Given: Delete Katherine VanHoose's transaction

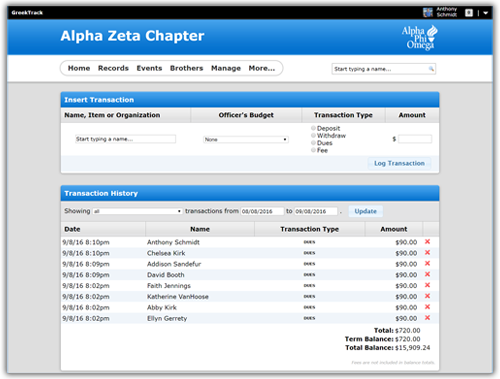Looking at the screenshot, I should click(427, 296).
